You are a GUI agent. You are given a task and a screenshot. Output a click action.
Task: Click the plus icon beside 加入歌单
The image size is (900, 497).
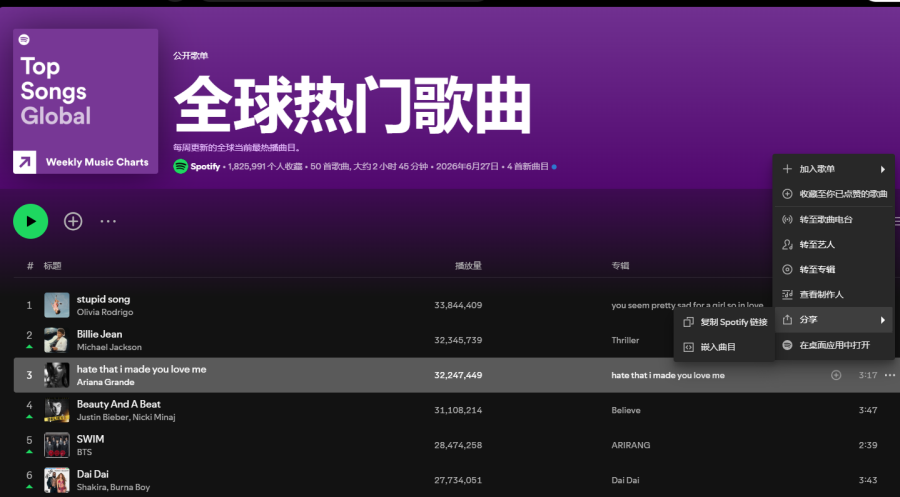click(788, 169)
